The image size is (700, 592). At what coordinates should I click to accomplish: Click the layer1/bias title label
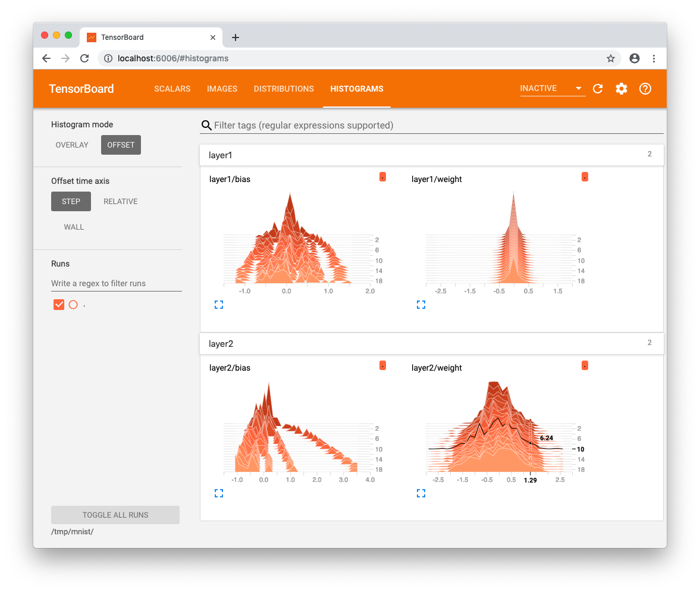[x=230, y=179]
